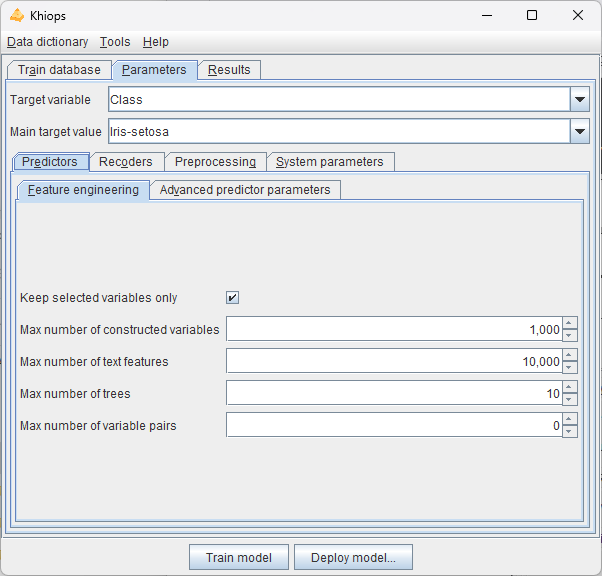The image size is (602, 576).
Task: Decrease Max number of trees
Action: point(569,399)
